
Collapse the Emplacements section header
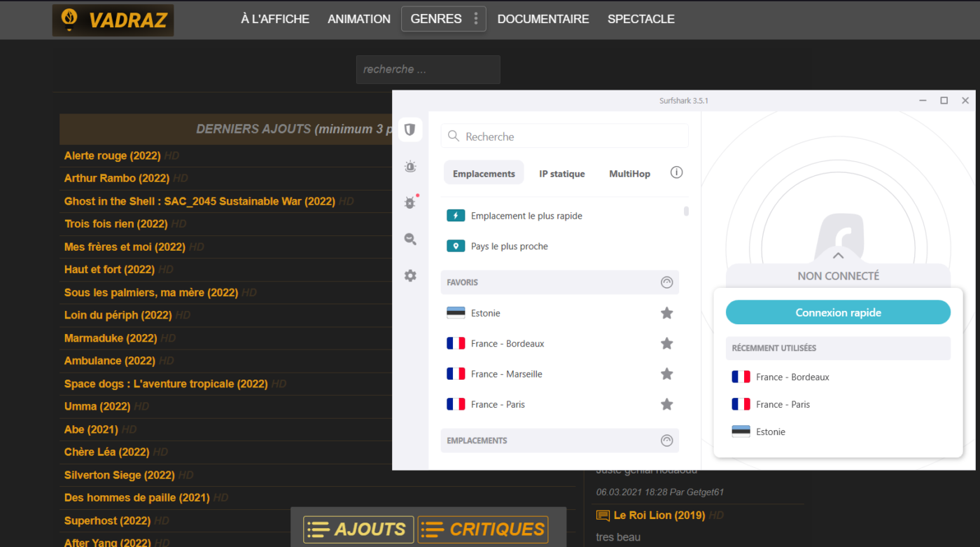point(666,441)
